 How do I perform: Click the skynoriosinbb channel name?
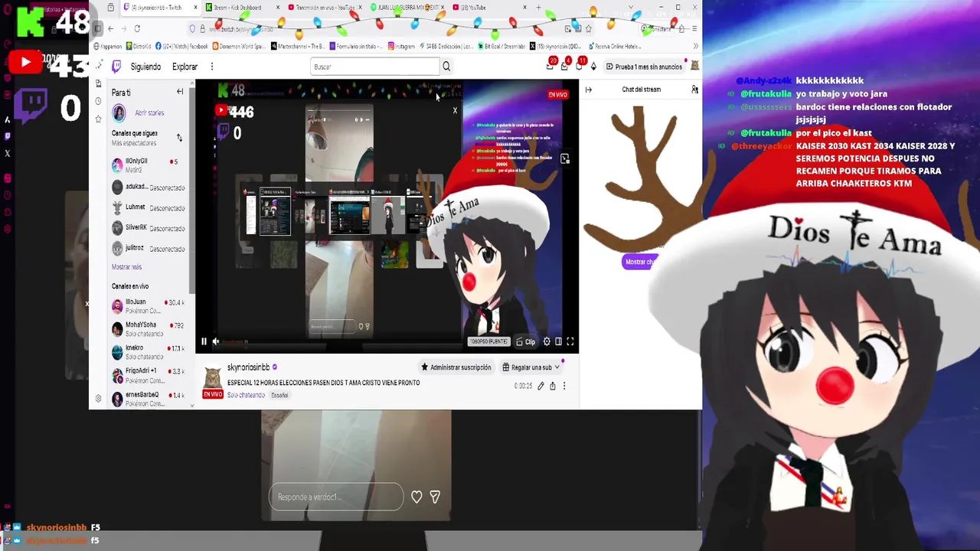pos(248,367)
